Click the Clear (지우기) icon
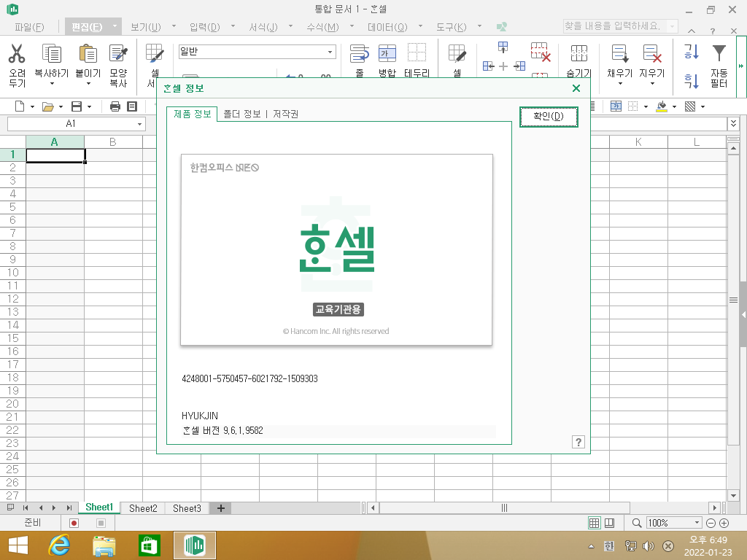747x560 pixels. point(651,53)
